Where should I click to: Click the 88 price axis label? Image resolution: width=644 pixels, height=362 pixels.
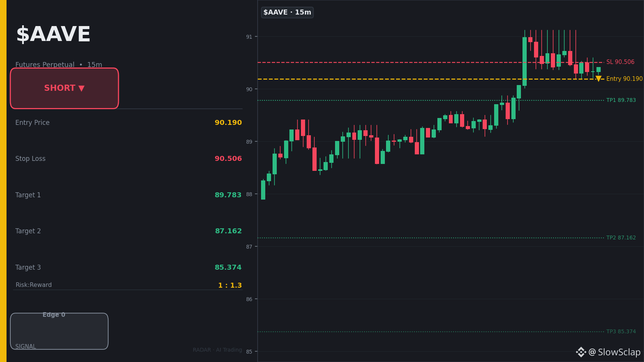pos(249,194)
